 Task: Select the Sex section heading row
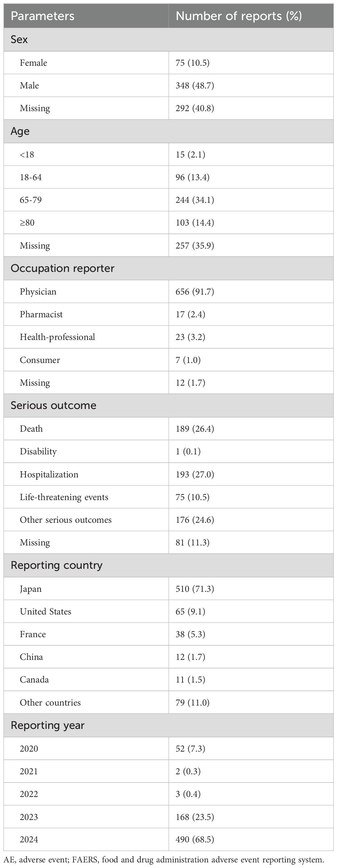coord(19,39)
